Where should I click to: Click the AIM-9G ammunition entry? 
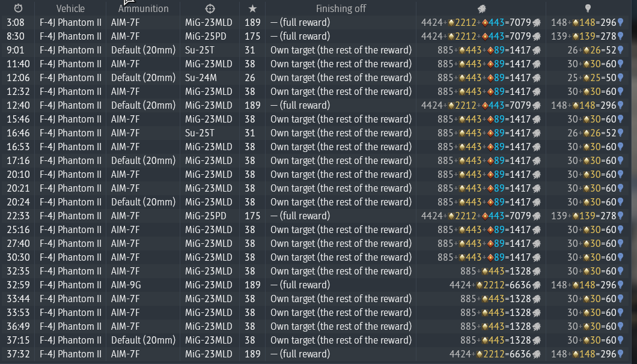tap(126, 285)
